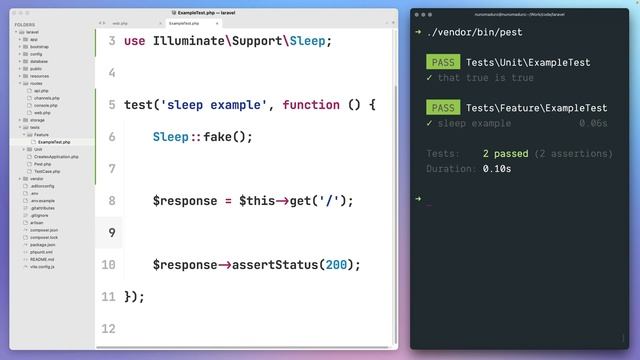Open composer.lock in the sidebar

click(x=44, y=238)
